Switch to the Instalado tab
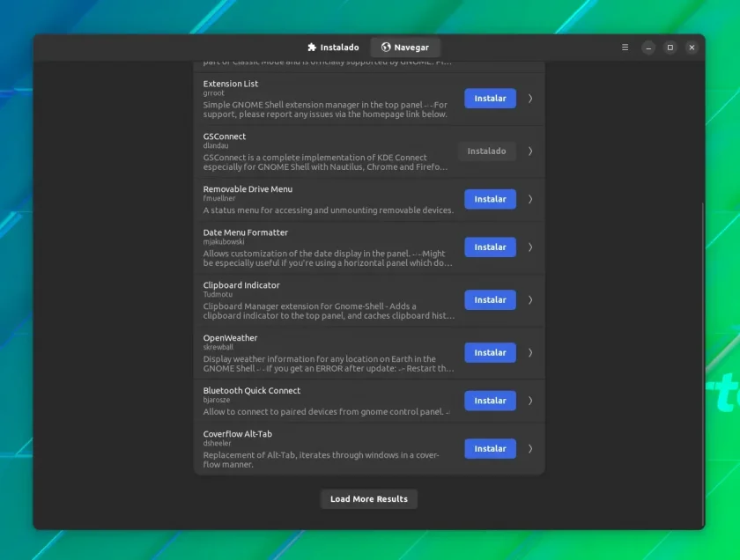Image resolution: width=740 pixels, height=560 pixels. 333,48
